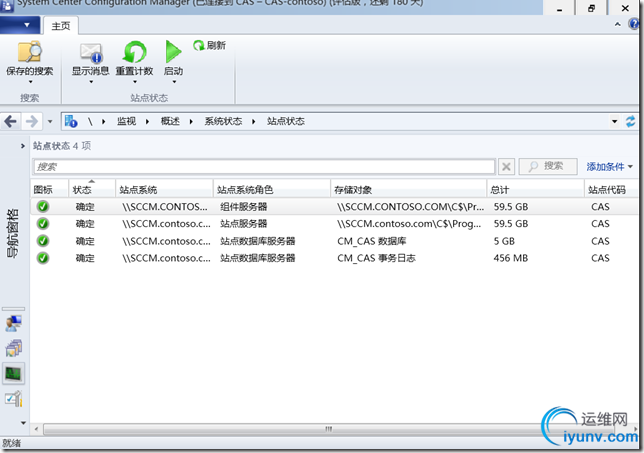The image size is (644, 453).
Task: Click the 导航窗格 vertical label
Action: 13,233
